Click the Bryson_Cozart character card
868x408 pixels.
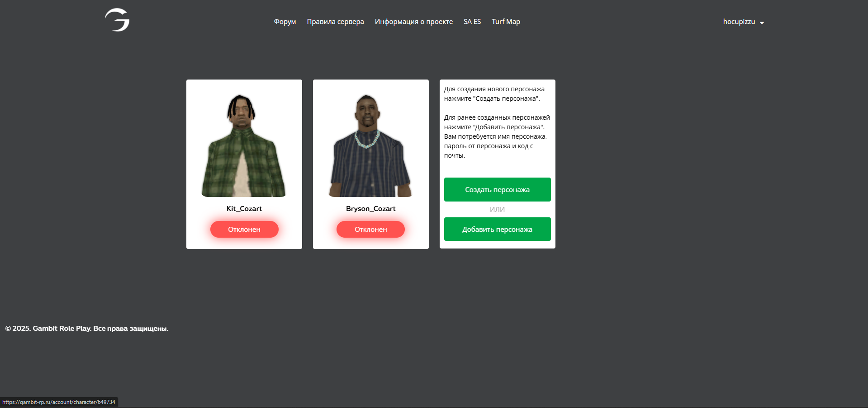[x=371, y=164]
